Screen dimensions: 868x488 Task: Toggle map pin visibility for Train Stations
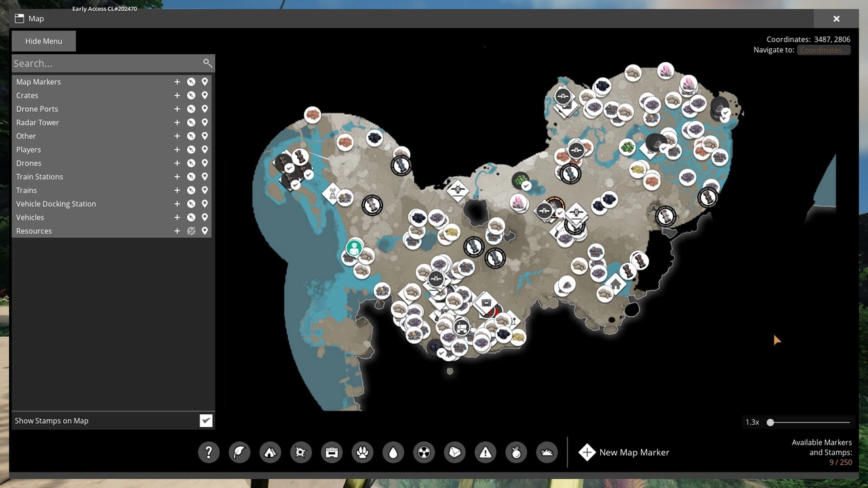205,177
